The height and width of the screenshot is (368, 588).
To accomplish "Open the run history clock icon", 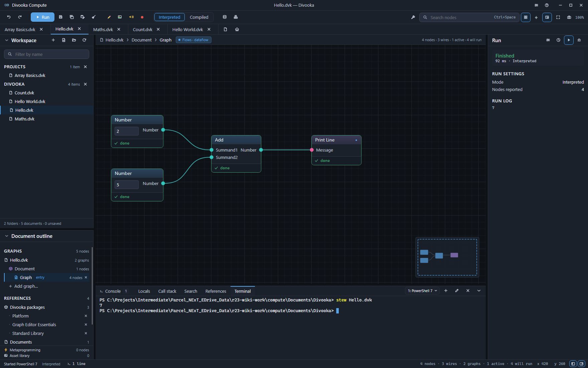I will pos(558,40).
